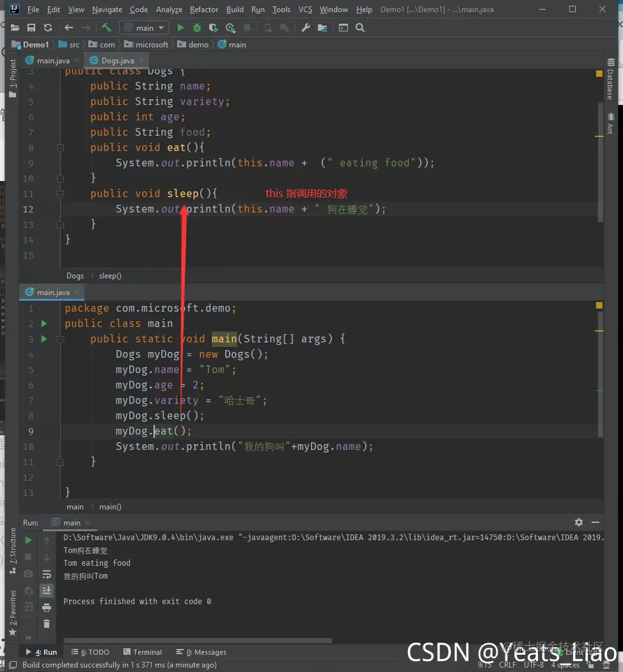Screen dimensions: 623x672
Task: Click CRLF line separator in status bar
Action: (x=507, y=665)
